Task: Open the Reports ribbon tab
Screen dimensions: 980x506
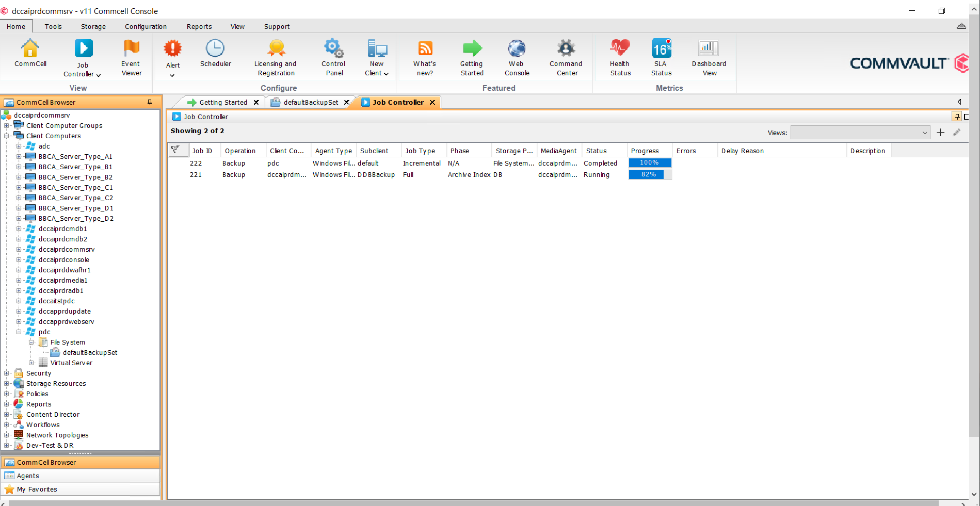Action: coord(199,26)
